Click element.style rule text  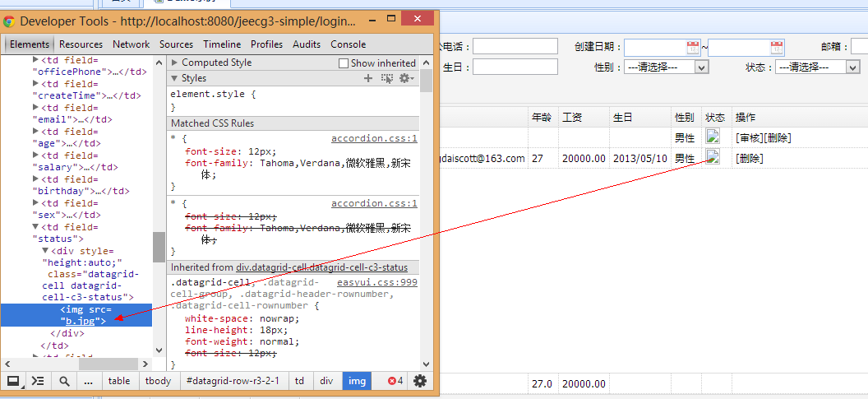click(x=213, y=95)
